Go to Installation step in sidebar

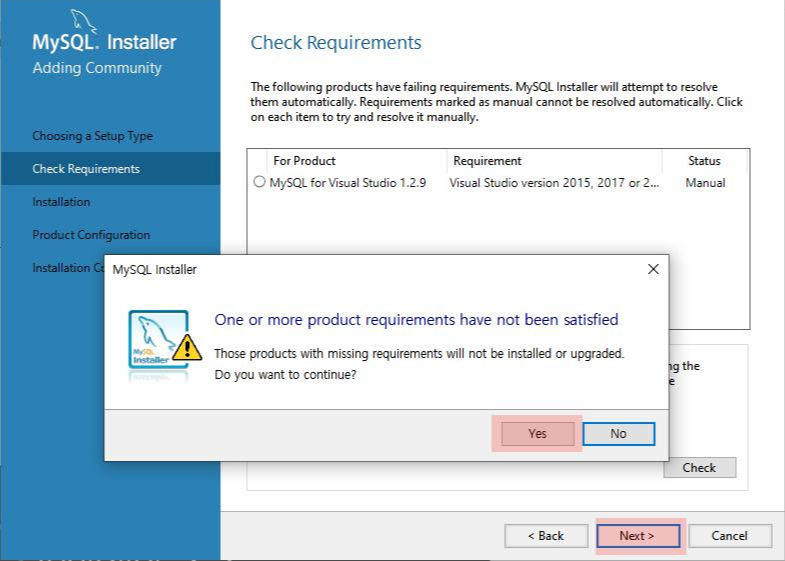pos(62,202)
